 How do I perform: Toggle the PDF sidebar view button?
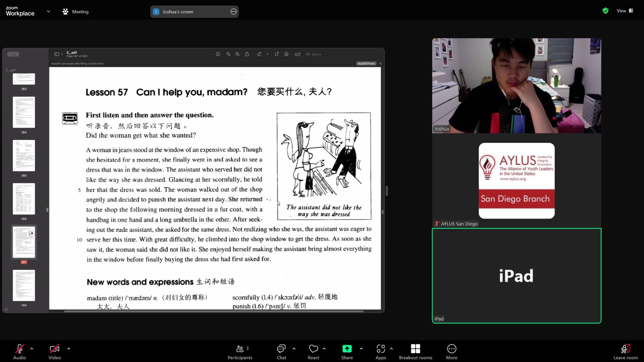(x=57, y=54)
